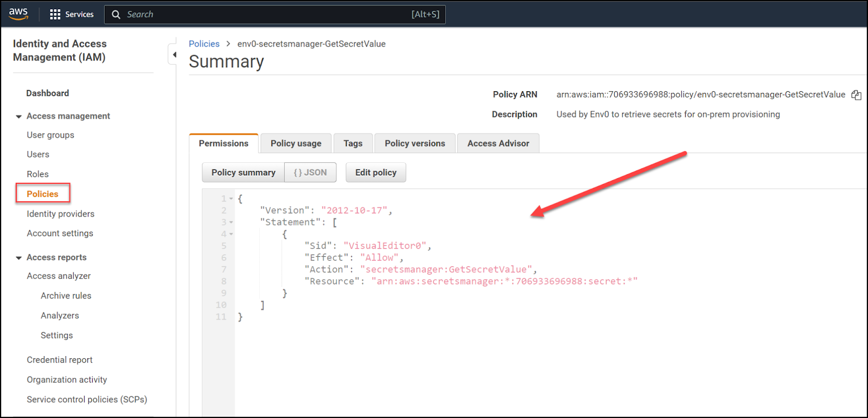Switch to the Policy usage tab

pyautogui.click(x=296, y=143)
